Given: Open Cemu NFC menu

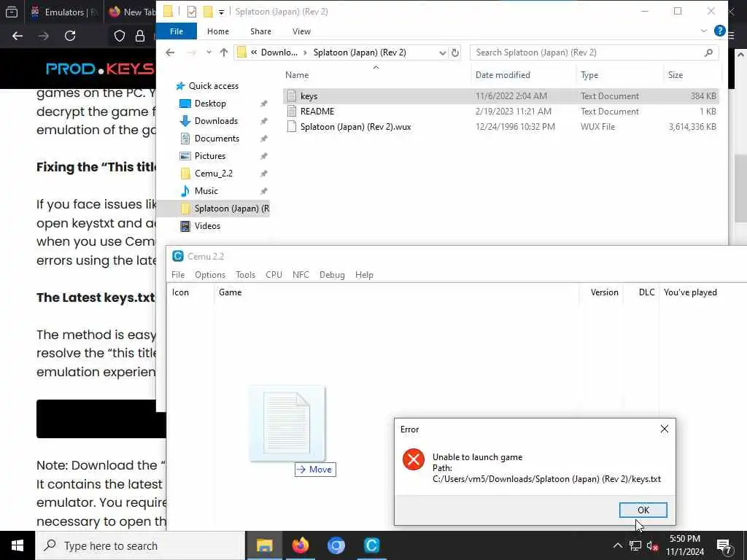Looking at the screenshot, I should [301, 275].
